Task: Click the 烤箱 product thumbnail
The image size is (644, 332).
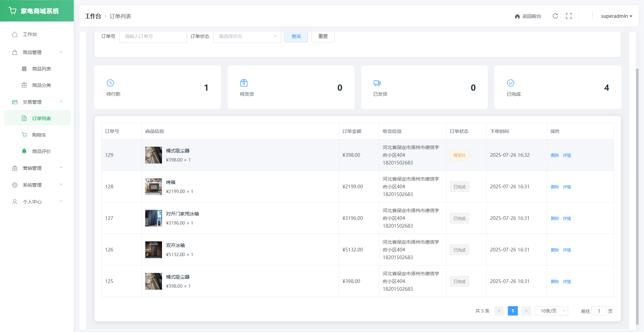Action: point(154,187)
